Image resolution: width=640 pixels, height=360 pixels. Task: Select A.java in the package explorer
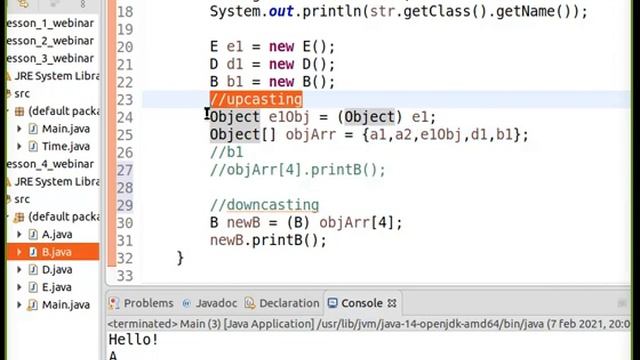click(57, 235)
